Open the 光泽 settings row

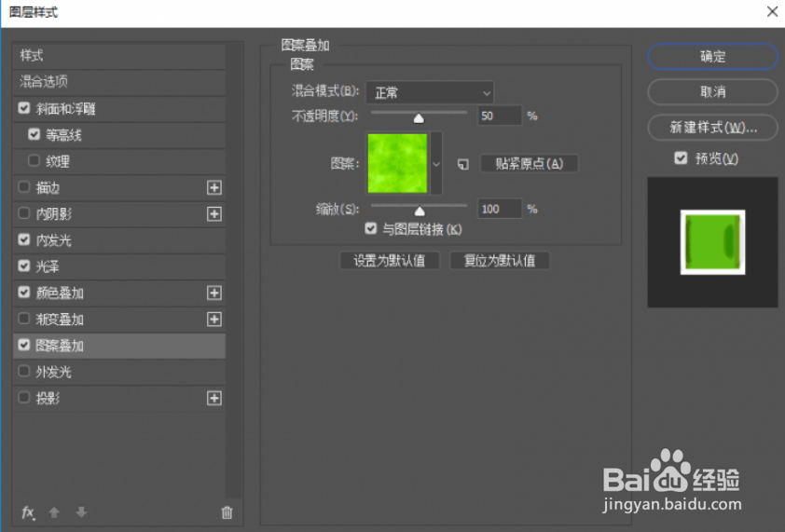click(119, 266)
